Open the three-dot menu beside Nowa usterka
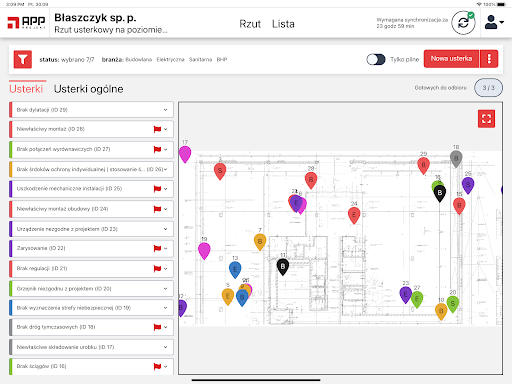Screen dimensions: 512x384 [x=489, y=59]
